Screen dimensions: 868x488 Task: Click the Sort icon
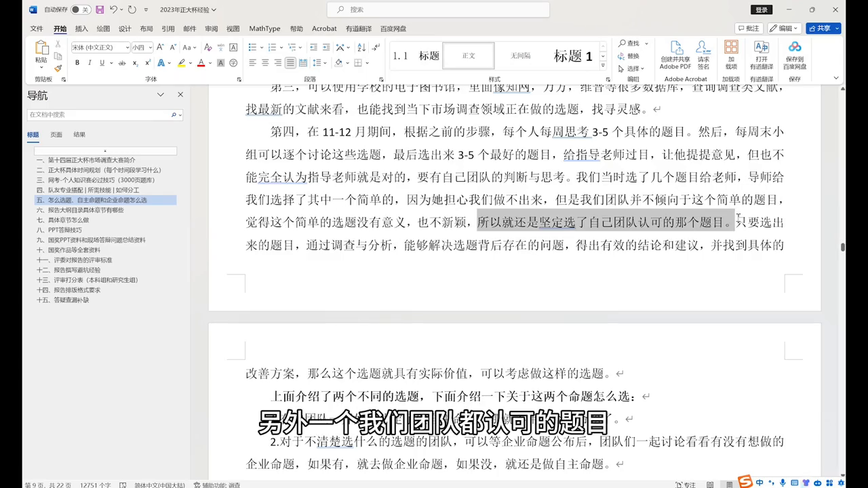click(x=361, y=47)
